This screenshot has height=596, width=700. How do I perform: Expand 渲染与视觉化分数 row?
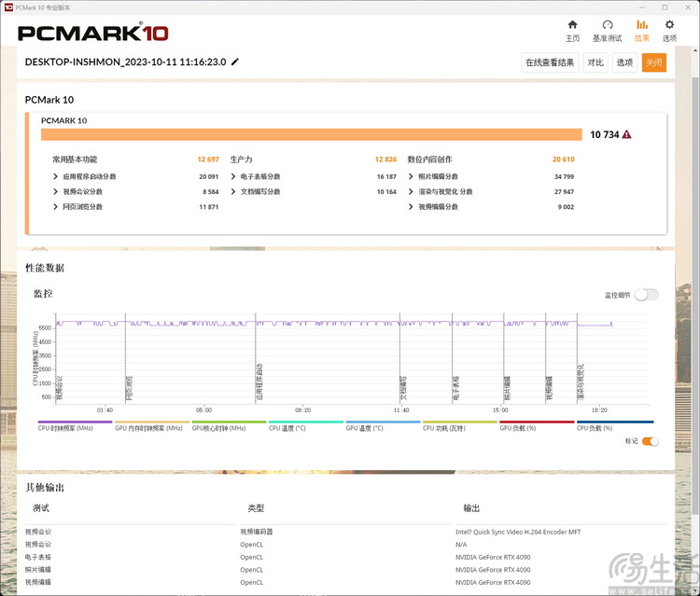[x=411, y=192]
